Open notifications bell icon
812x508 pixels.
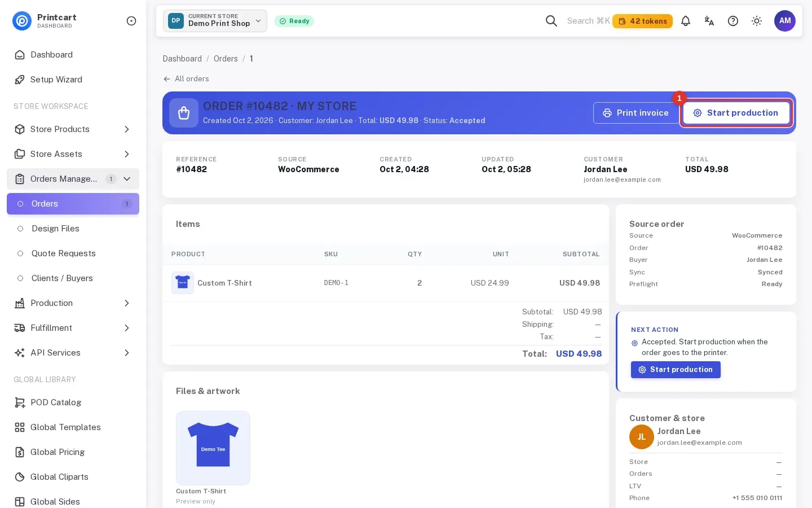click(x=686, y=21)
